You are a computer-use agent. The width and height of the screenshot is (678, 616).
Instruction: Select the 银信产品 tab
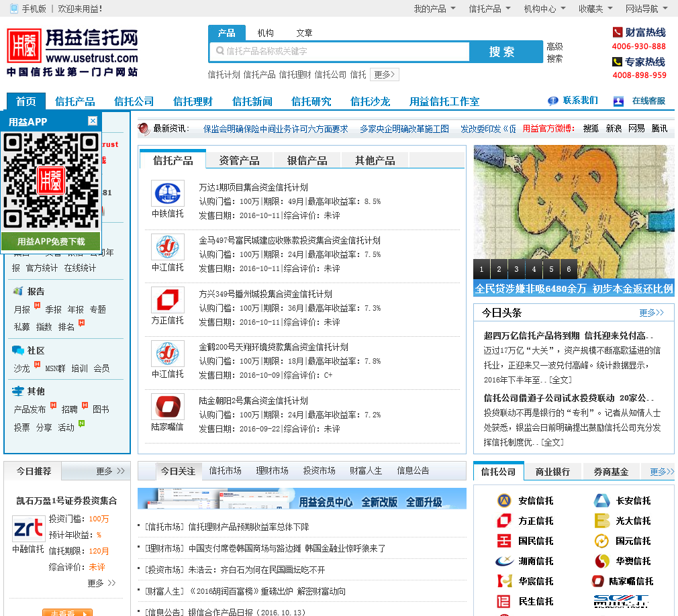[307, 160]
